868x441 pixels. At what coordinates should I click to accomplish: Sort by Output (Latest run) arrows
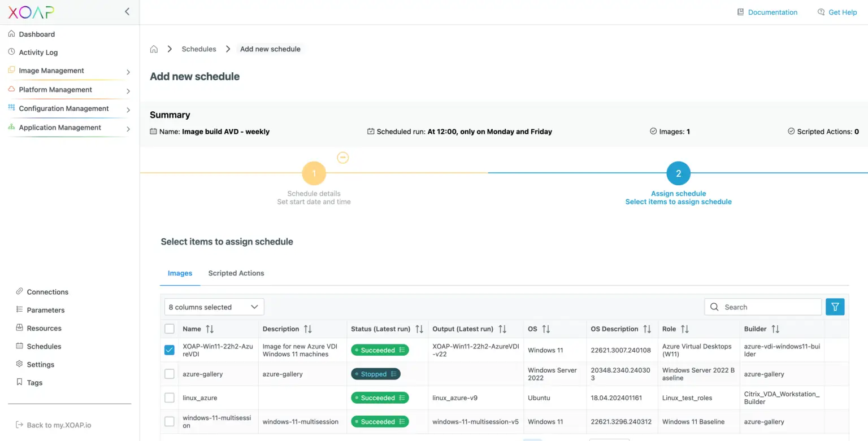[x=502, y=329]
